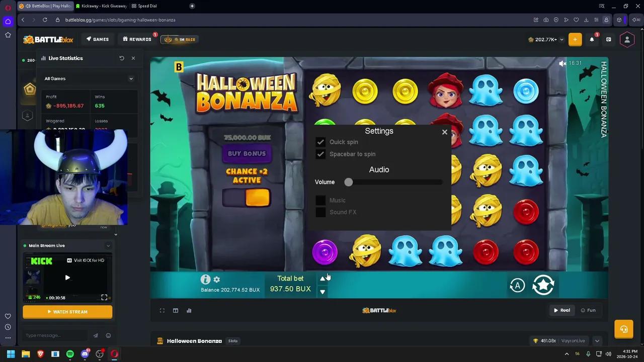This screenshot has height=362, width=644.
Task: Expand the chat scroll-down chevron
Action: tap(116, 234)
